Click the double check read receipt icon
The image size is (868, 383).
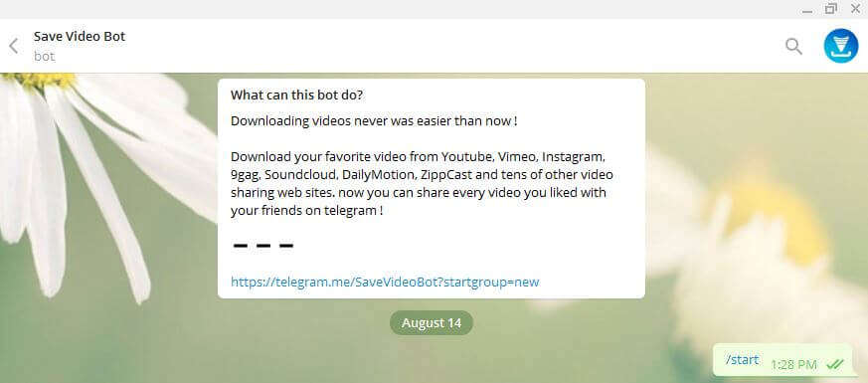(835, 364)
